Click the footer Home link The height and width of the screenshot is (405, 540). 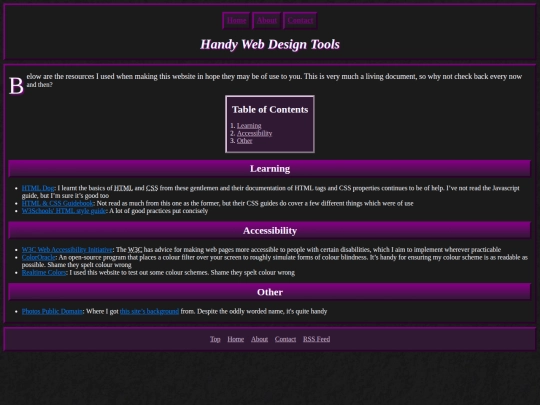[236, 339]
